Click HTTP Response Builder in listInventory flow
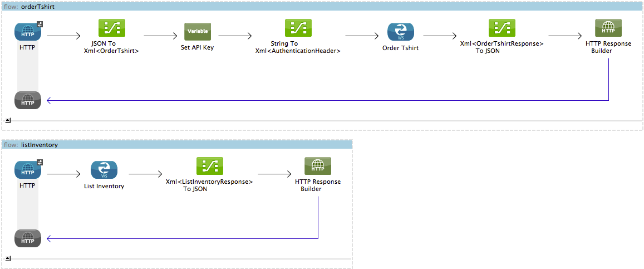 (318, 166)
